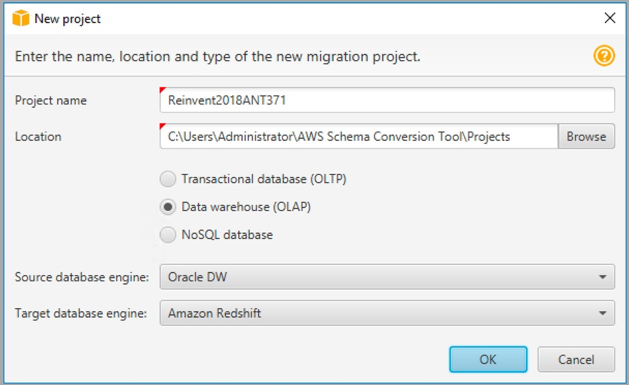Screen dimensions: 629x385
Task: Click the Project name label text
Action: (51, 100)
